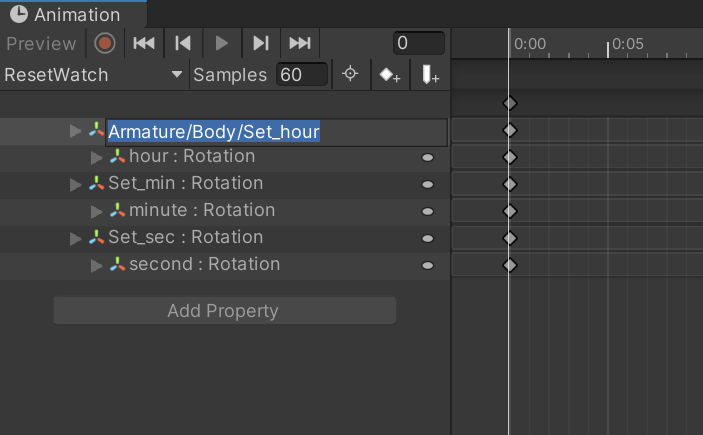The image size is (703, 435).
Task: Open the Set_min : Rotation property options oval
Action: [x=428, y=184]
